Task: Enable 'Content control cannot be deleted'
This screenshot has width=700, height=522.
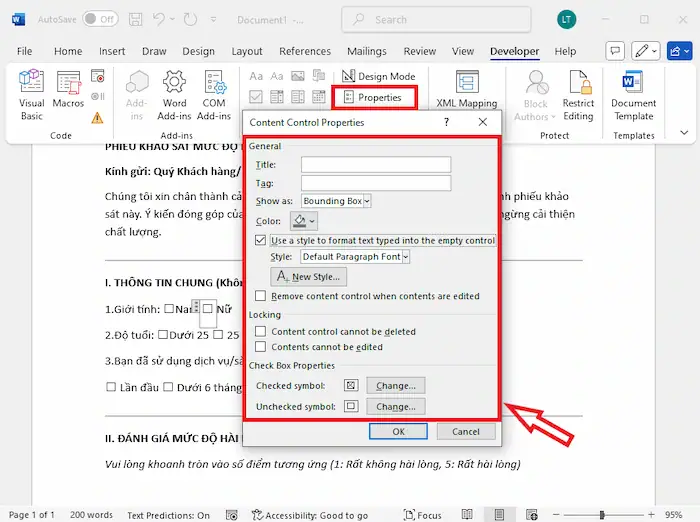Action: coord(261,332)
